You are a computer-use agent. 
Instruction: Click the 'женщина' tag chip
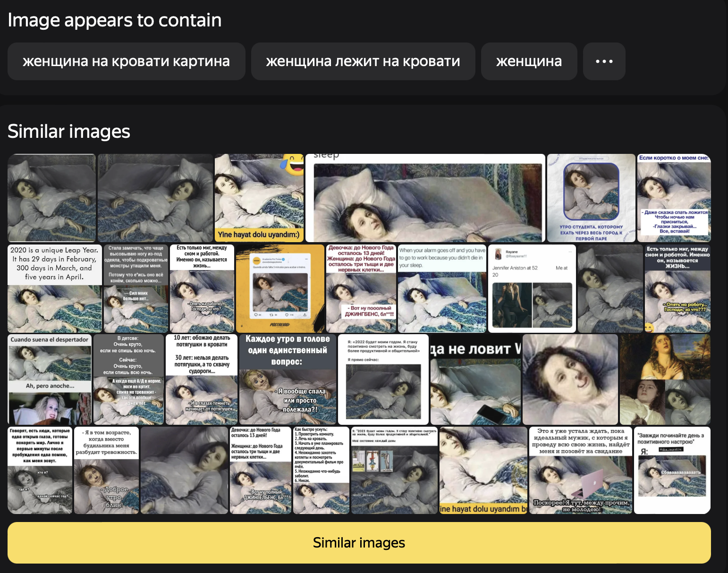pyautogui.click(x=529, y=61)
